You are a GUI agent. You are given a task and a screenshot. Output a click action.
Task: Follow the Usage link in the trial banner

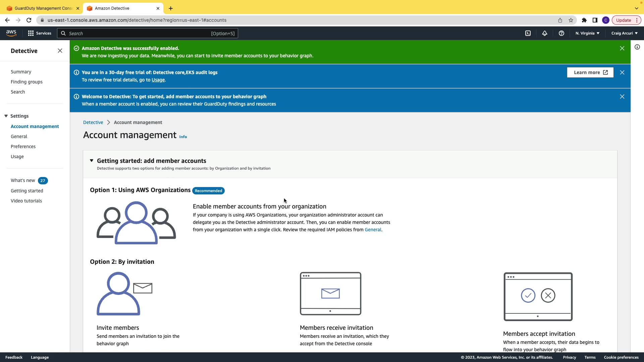(158, 80)
